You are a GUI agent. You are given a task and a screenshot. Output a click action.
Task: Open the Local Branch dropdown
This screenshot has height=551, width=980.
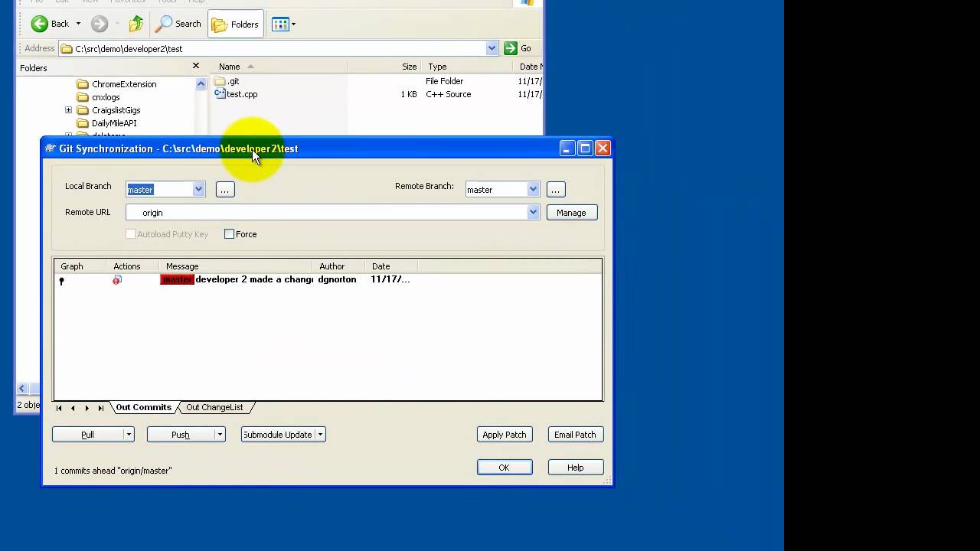[x=198, y=189]
